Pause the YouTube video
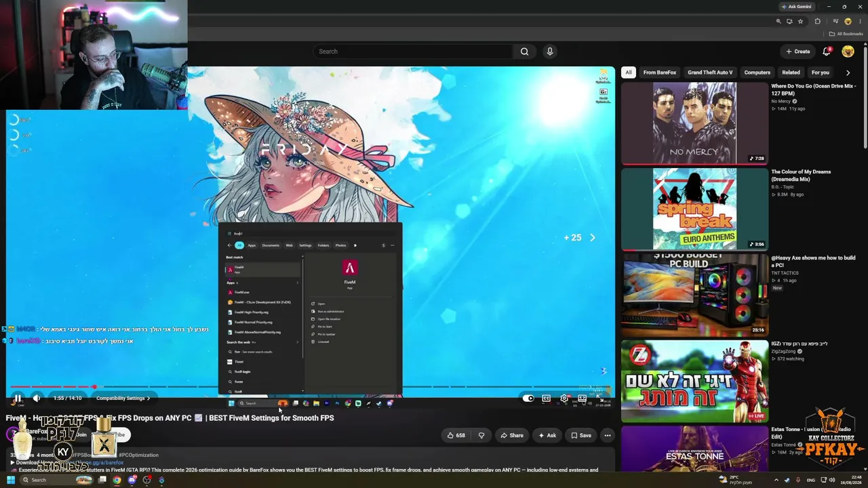Image resolution: width=868 pixels, height=488 pixels. click(x=18, y=399)
